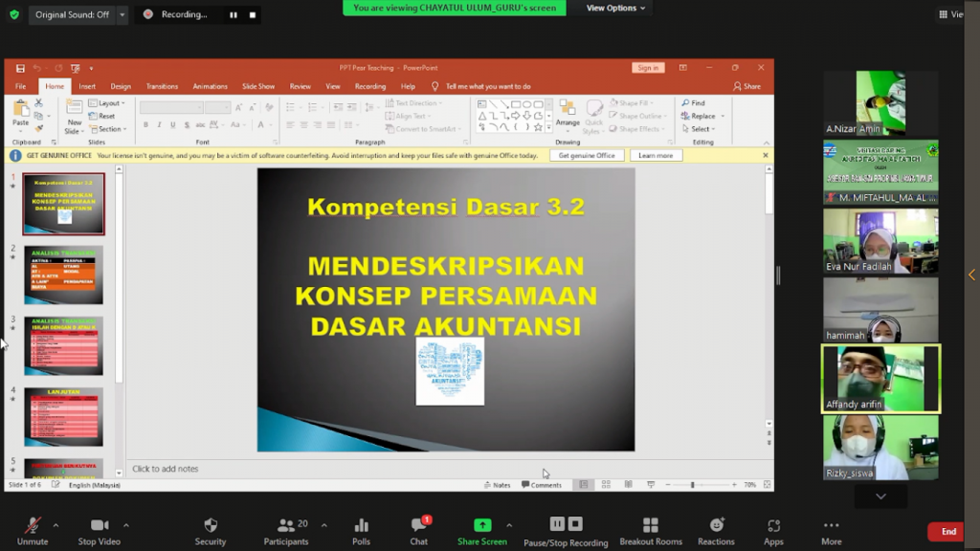The height and width of the screenshot is (551, 980).
Task: Switch to the Insert ribbon tab
Action: [x=87, y=86]
